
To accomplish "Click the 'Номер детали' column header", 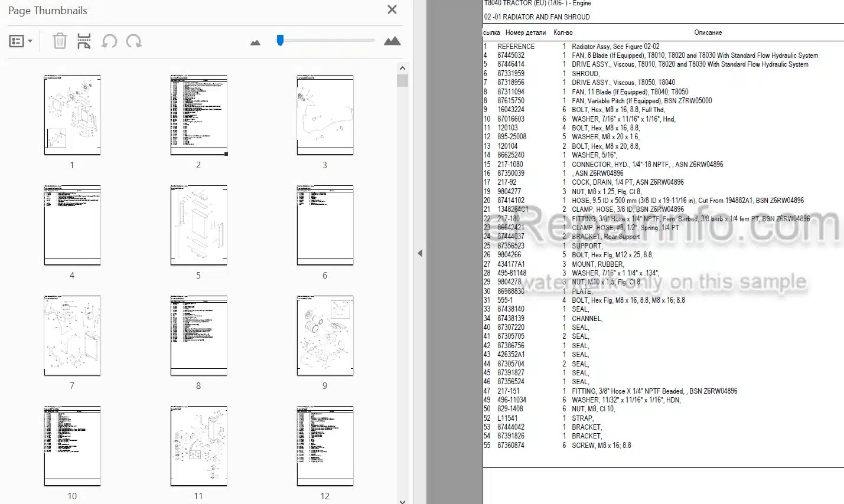I will click(x=526, y=32).
